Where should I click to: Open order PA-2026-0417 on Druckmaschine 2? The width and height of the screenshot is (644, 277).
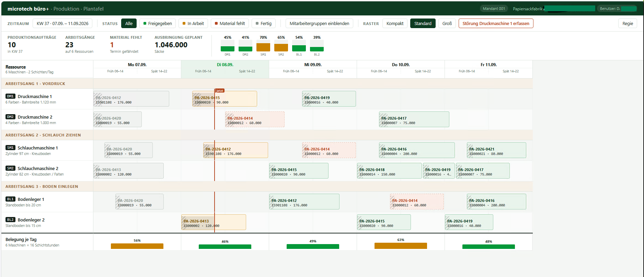[414, 119]
